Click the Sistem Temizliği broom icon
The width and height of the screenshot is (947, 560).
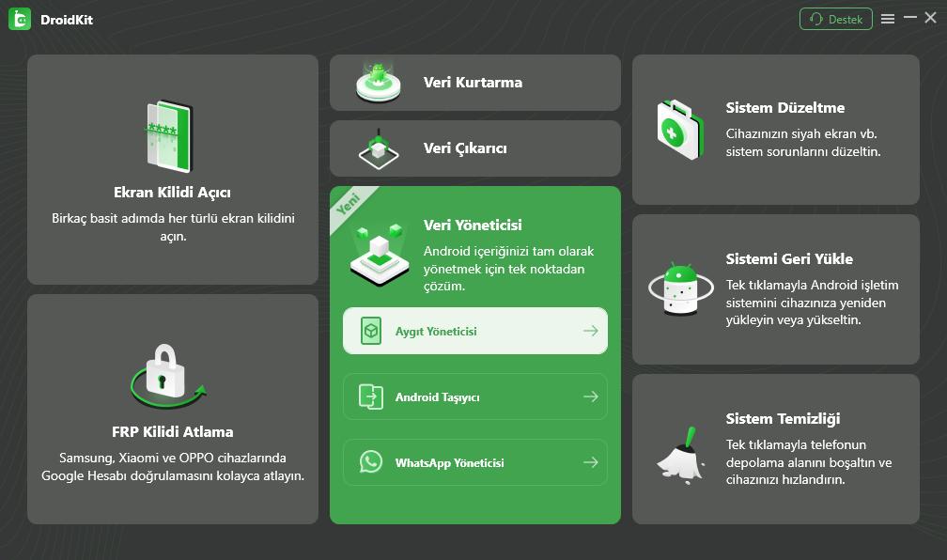click(680, 456)
